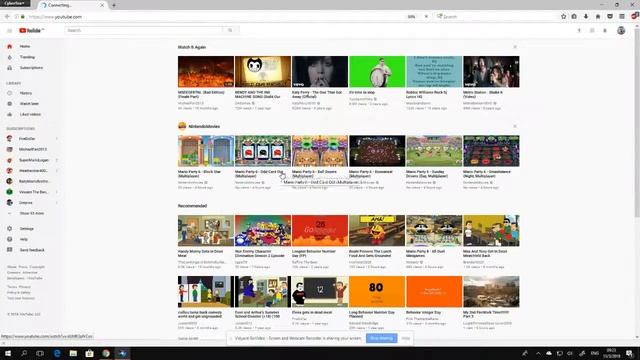
Task: Click the blue Stop sharing button
Action: (382, 338)
